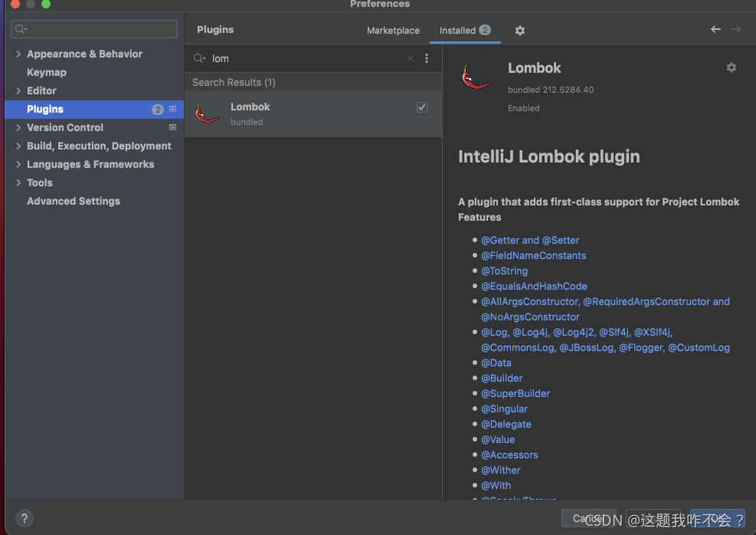Select Plugins in settings tree

click(94, 110)
